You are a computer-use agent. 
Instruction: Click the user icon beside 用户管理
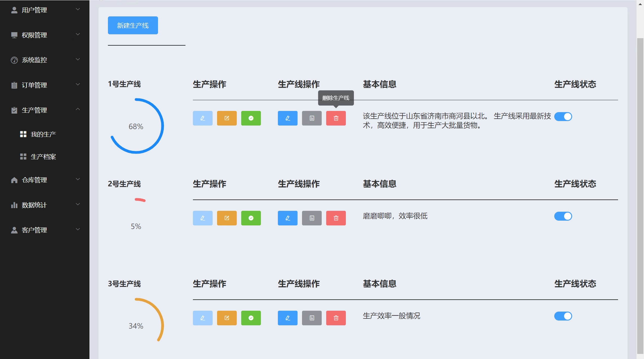coord(14,10)
